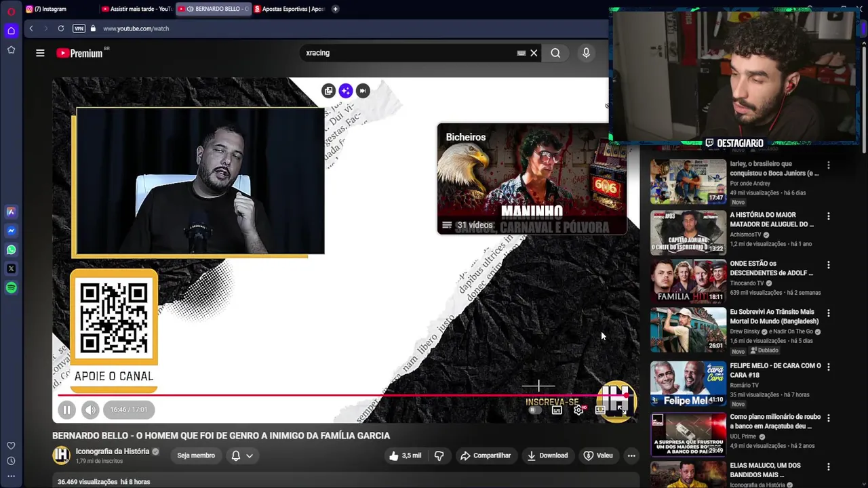Like the video (3,5 mil)

pyautogui.click(x=406, y=455)
